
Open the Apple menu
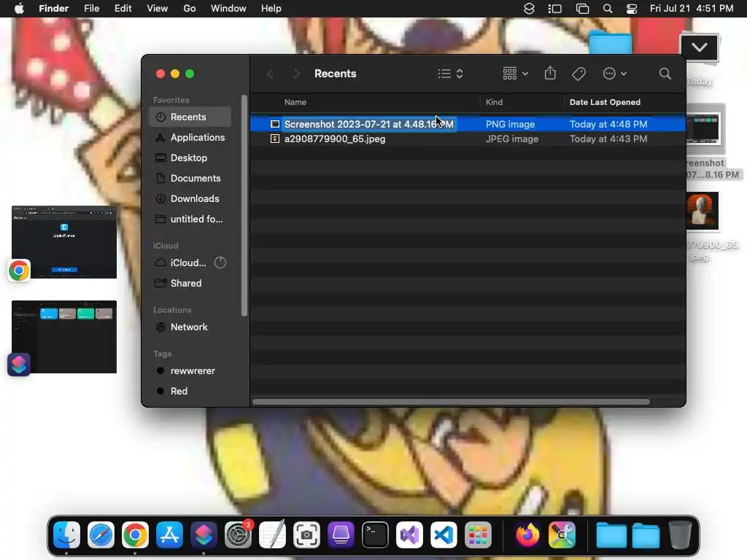pyautogui.click(x=19, y=9)
